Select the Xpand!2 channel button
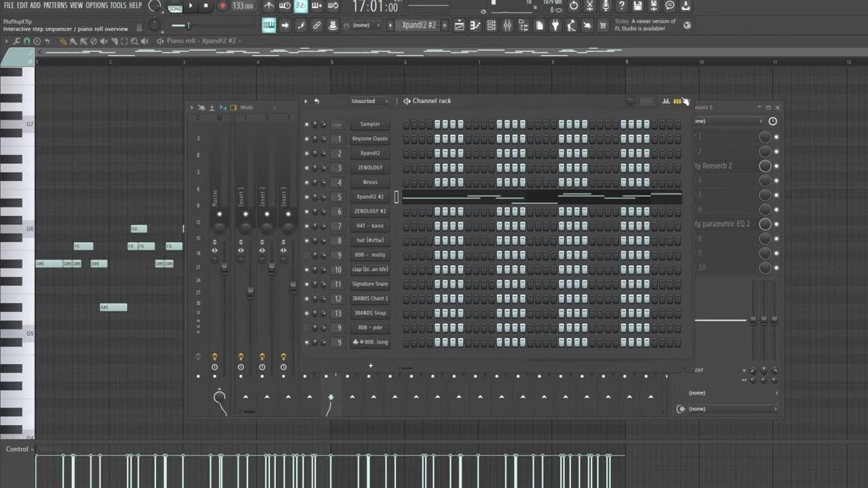The height and width of the screenshot is (488, 868). [370, 153]
